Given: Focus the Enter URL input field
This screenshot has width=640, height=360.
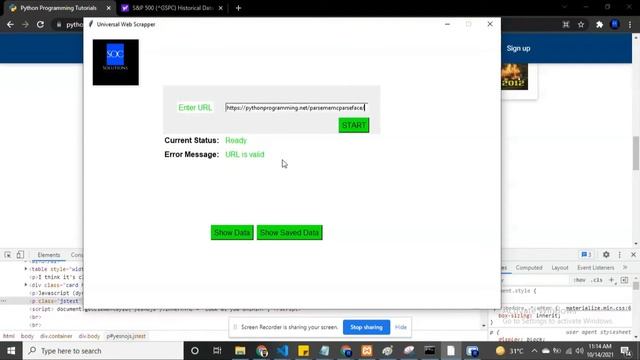Looking at the screenshot, I should tap(297, 108).
